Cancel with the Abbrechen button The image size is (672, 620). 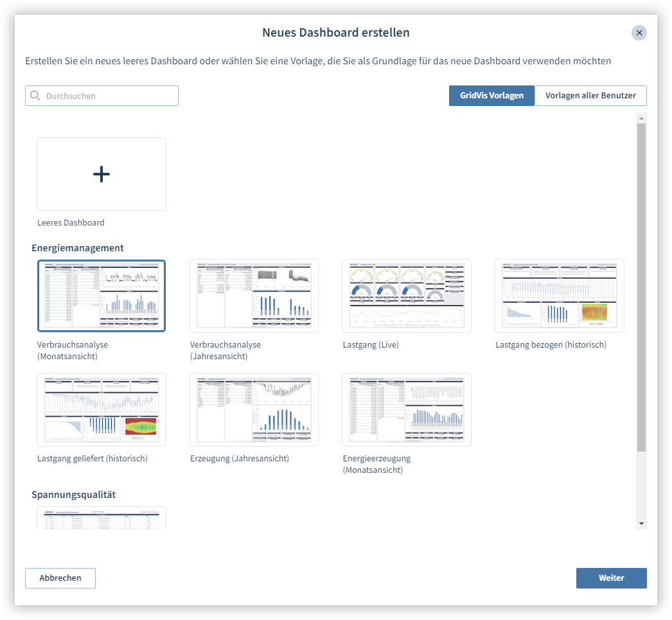tap(60, 578)
